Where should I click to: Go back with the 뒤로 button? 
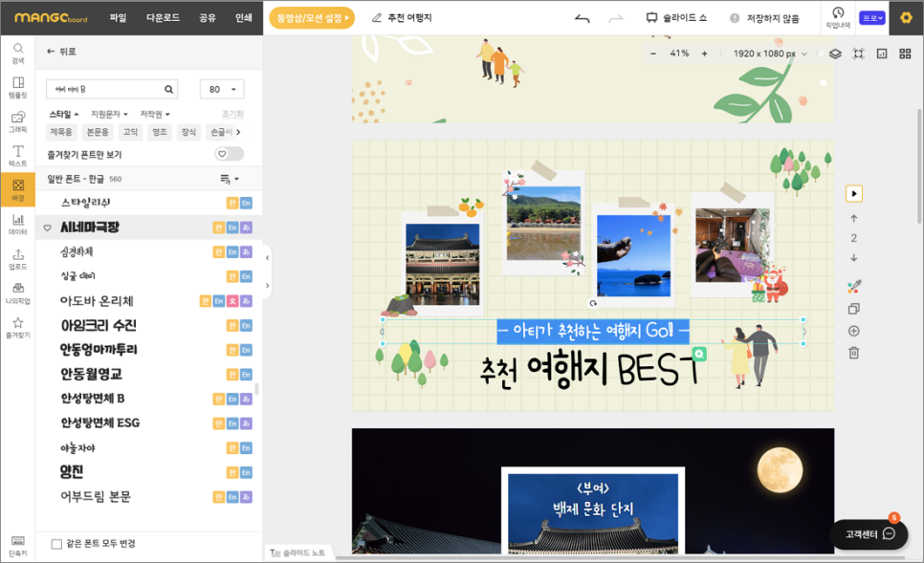point(61,52)
